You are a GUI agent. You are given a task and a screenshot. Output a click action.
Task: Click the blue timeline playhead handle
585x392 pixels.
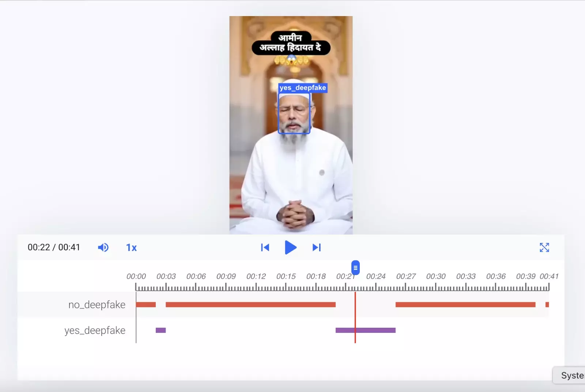click(355, 267)
